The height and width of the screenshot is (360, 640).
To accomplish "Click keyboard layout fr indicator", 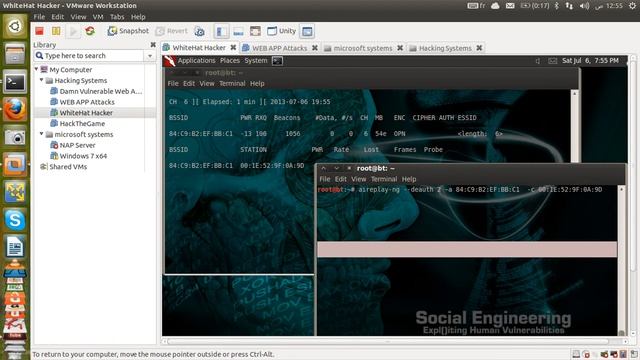I will tap(476, 6).
